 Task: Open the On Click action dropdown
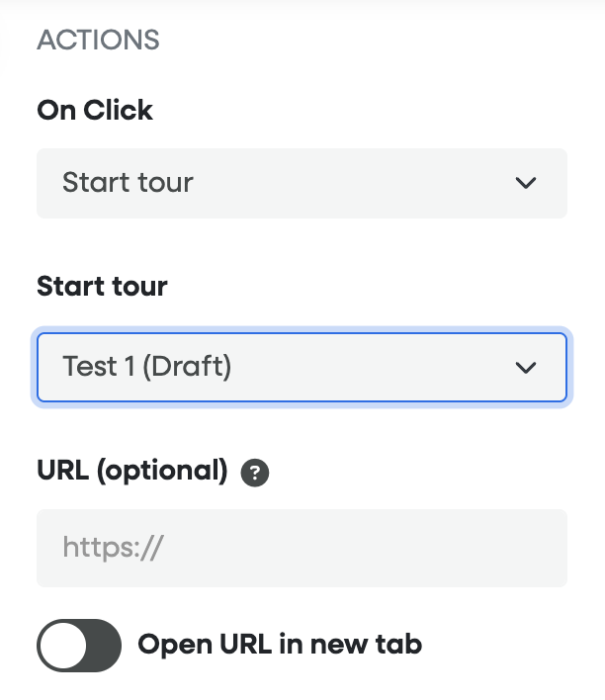(x=302, y=183)
